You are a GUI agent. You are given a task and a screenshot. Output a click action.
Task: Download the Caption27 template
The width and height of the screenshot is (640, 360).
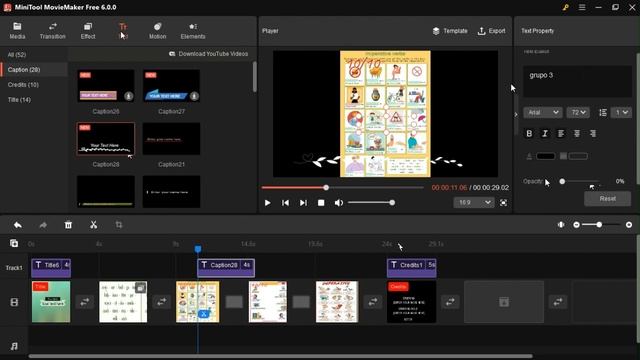[x=194, y=96]
